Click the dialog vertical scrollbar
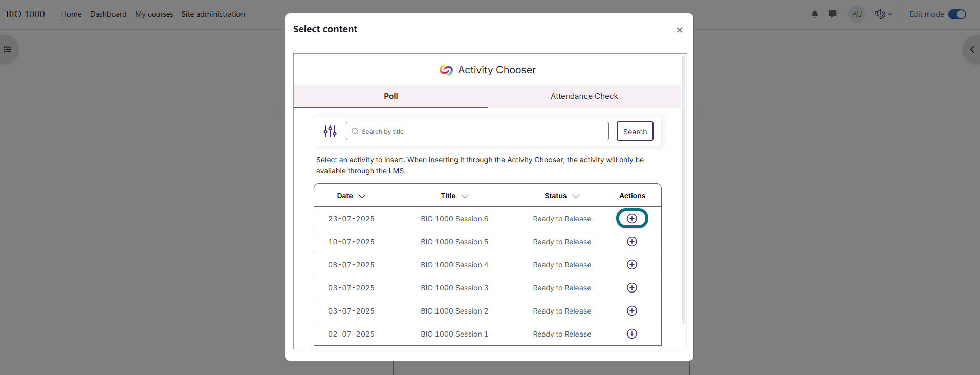980x375 pixels. tap(684, 190)
